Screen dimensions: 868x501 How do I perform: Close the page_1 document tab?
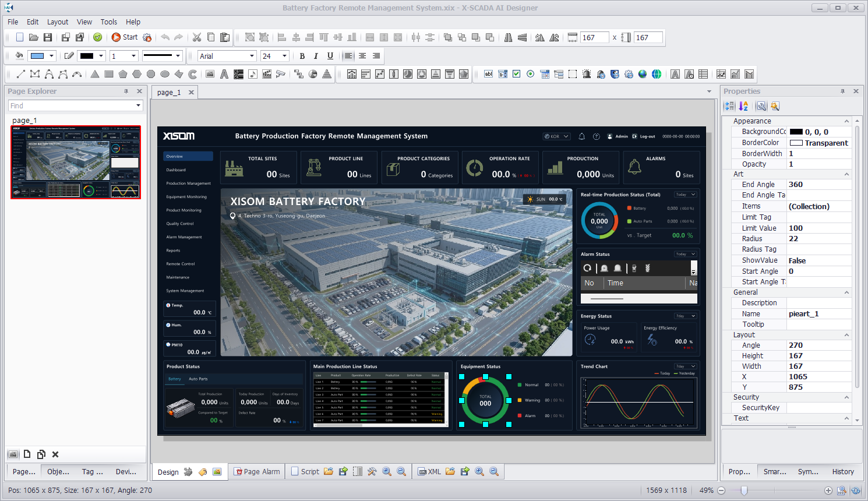191,92
